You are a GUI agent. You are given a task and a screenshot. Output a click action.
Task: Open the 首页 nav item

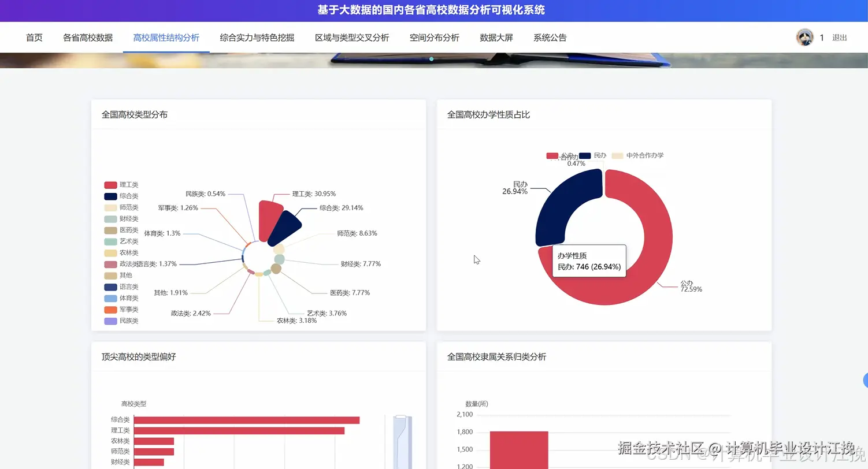(x=34, y=38)
